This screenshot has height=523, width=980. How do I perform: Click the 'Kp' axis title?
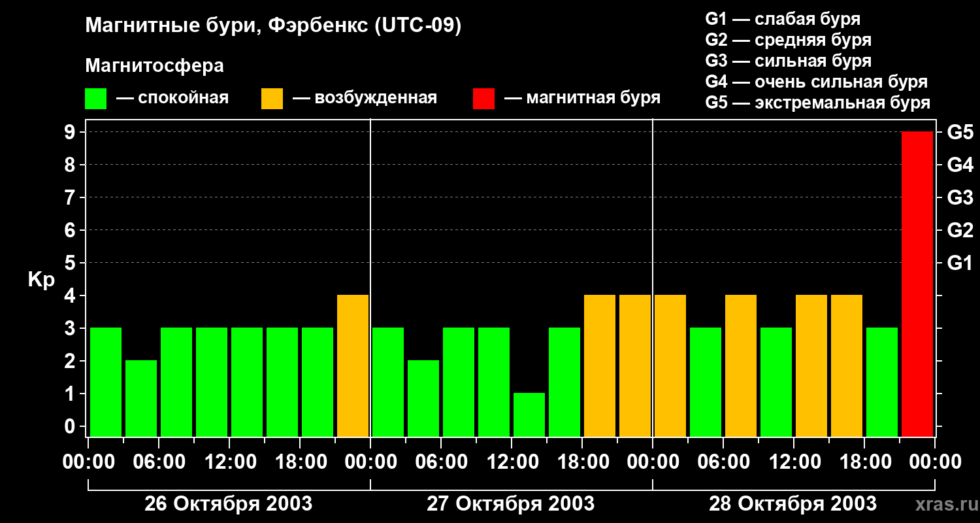[x=41, y=280]
